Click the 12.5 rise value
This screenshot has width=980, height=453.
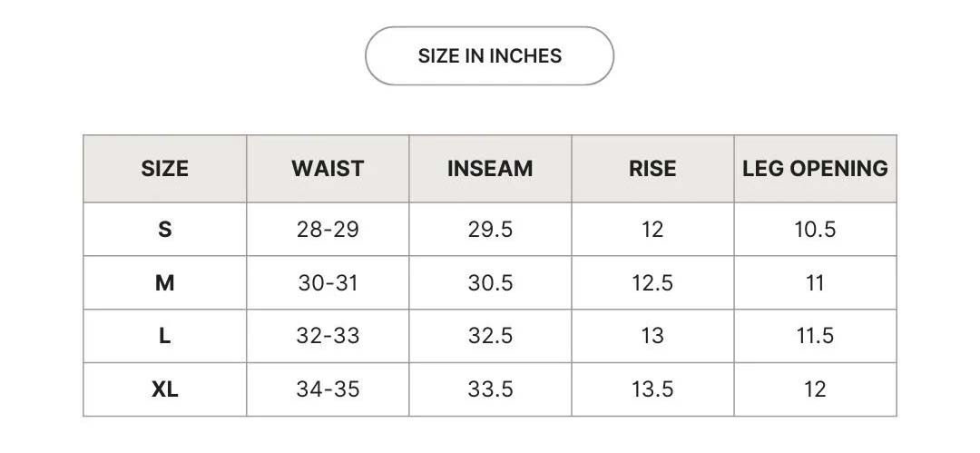click(x=652, y=283)
